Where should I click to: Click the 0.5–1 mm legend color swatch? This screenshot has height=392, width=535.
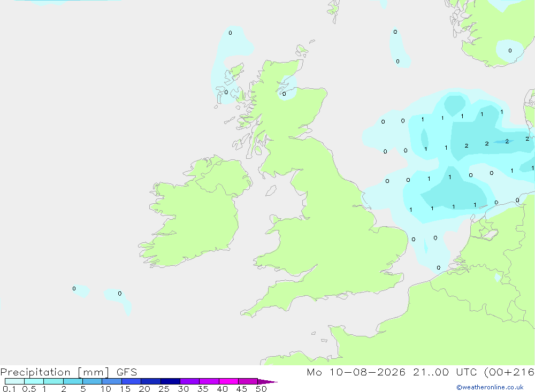pos(34,381)
